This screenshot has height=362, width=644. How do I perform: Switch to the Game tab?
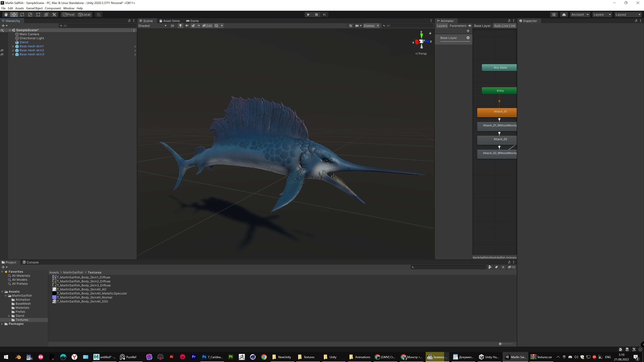point(192,21)
